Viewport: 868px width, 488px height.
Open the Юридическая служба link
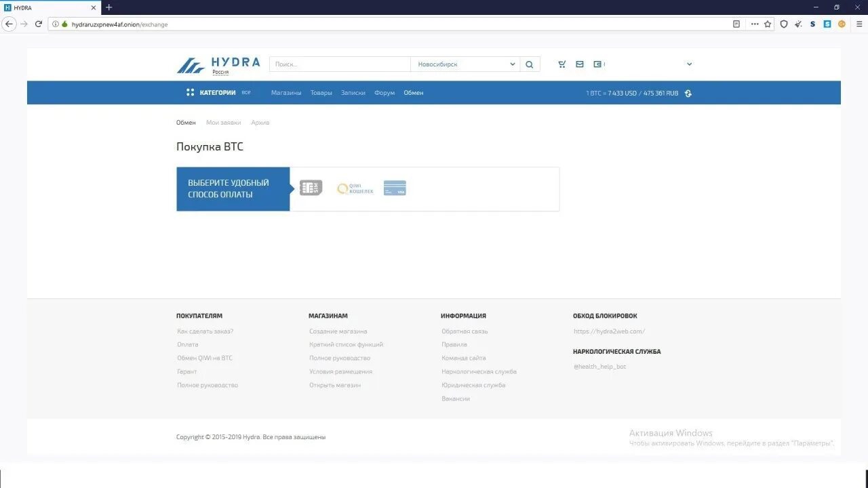[473, 385]
